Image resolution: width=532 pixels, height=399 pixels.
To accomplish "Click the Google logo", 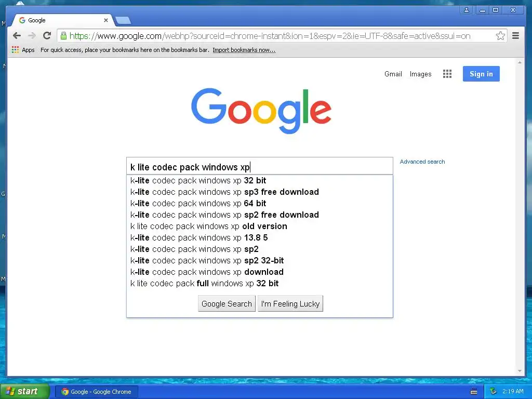I will pyautogui.click(x=261, y=111).
